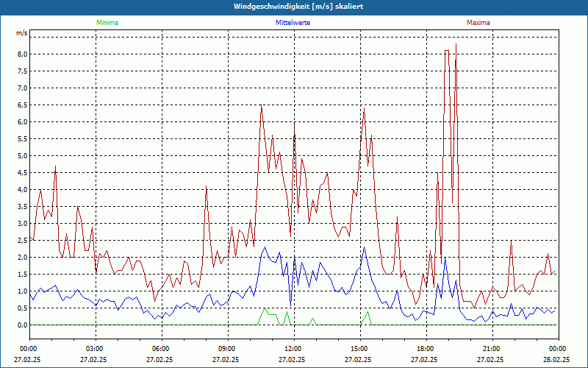Click the 21:00 time axis label

point(492,349)
